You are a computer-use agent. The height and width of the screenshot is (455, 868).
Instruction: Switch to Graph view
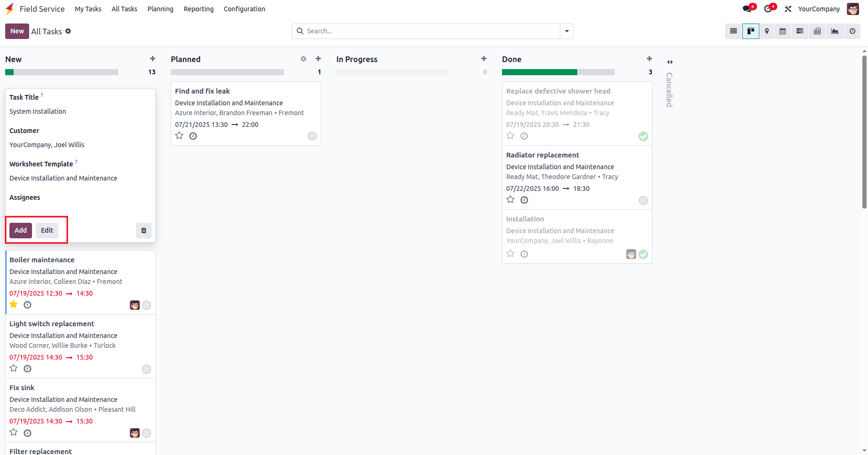tap(835, 31)
